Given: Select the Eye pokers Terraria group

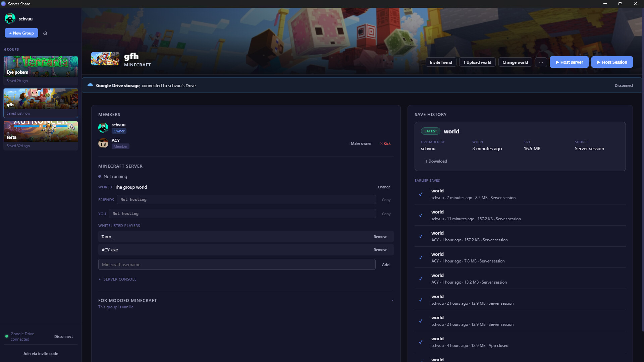Looking at the screenshot, I should [41, 70].
